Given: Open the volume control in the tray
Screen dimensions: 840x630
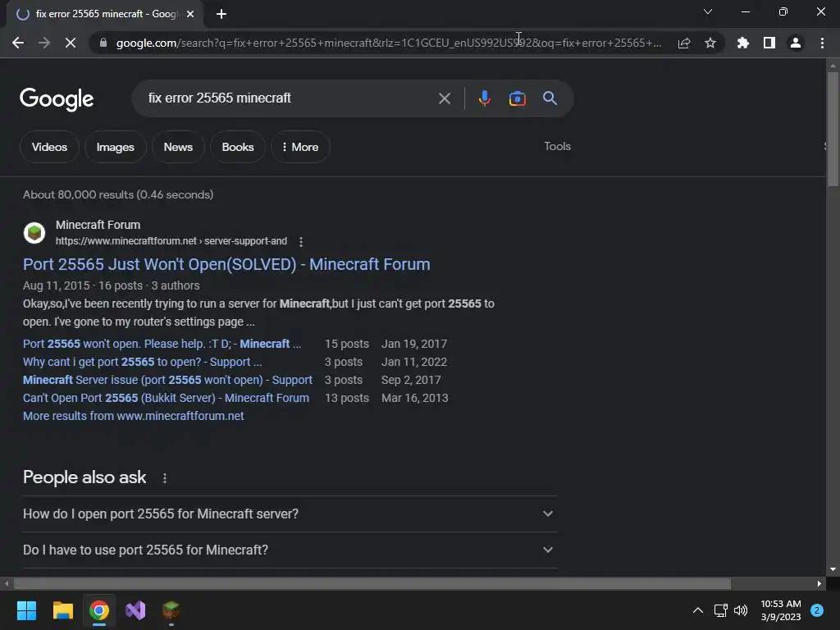Looking at the screenshot, I should 741,610.
